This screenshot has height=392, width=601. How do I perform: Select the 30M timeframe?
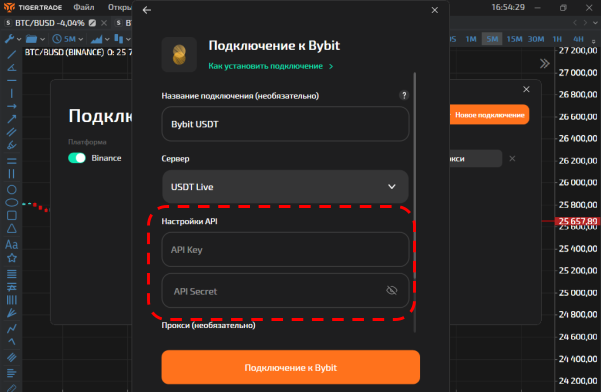click(x=536, y=39)
